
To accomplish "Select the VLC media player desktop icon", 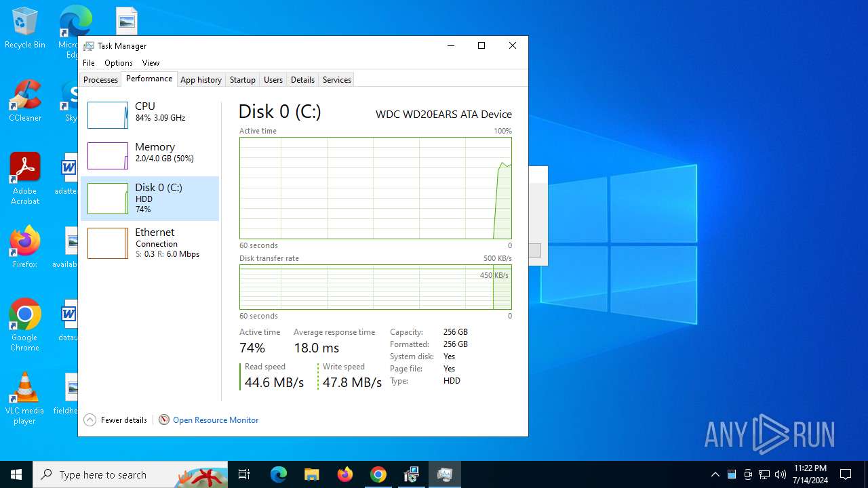I will [25, 398].
